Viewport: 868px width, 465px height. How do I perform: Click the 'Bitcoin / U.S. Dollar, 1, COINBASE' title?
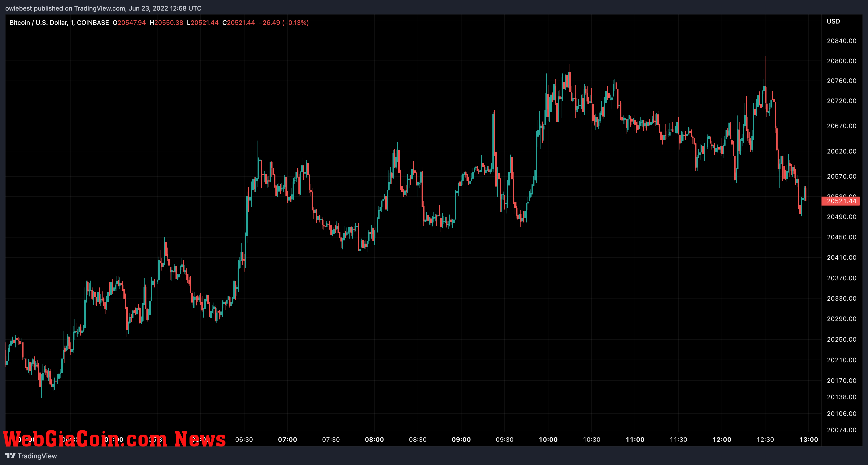59,22
